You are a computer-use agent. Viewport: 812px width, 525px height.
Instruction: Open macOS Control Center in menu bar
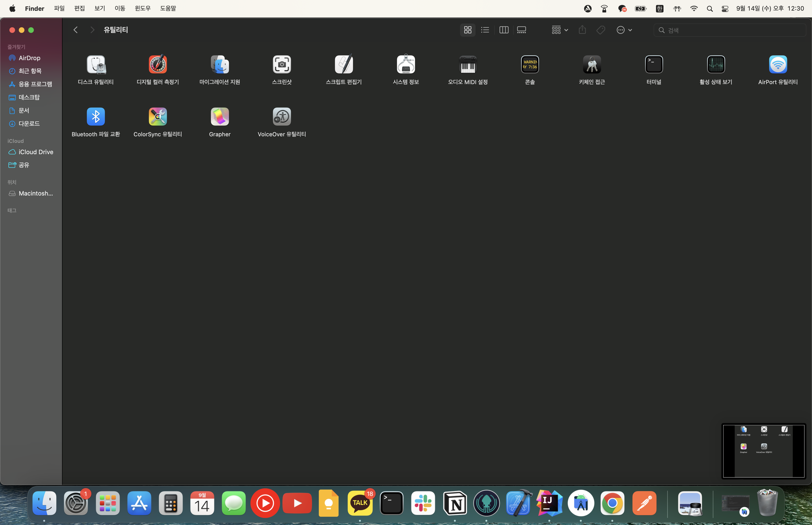(725, 8)
